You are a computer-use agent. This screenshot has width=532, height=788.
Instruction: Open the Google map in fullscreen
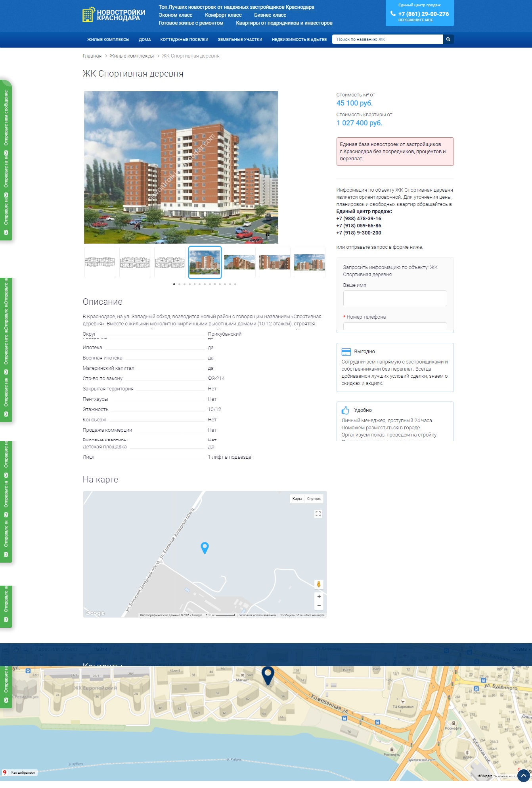[x=318, y=514]
